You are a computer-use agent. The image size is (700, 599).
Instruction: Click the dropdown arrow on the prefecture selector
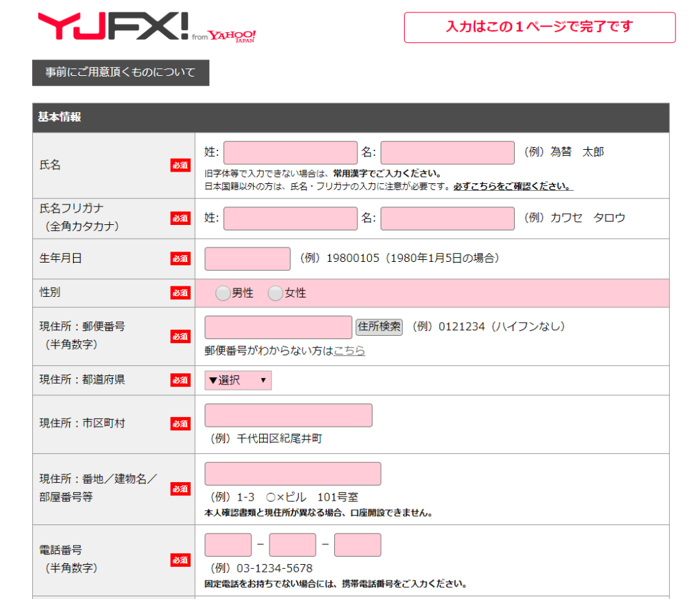click(262, 380)
